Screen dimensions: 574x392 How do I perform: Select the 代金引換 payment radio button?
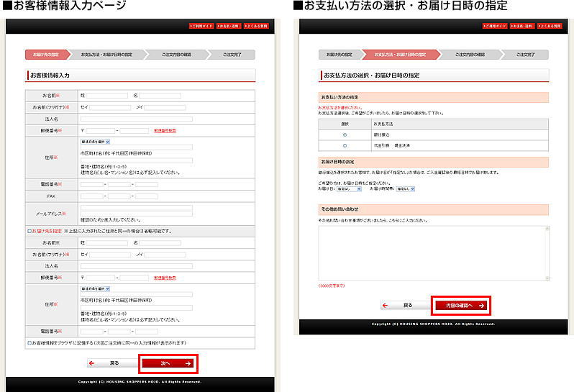[345, 145]
